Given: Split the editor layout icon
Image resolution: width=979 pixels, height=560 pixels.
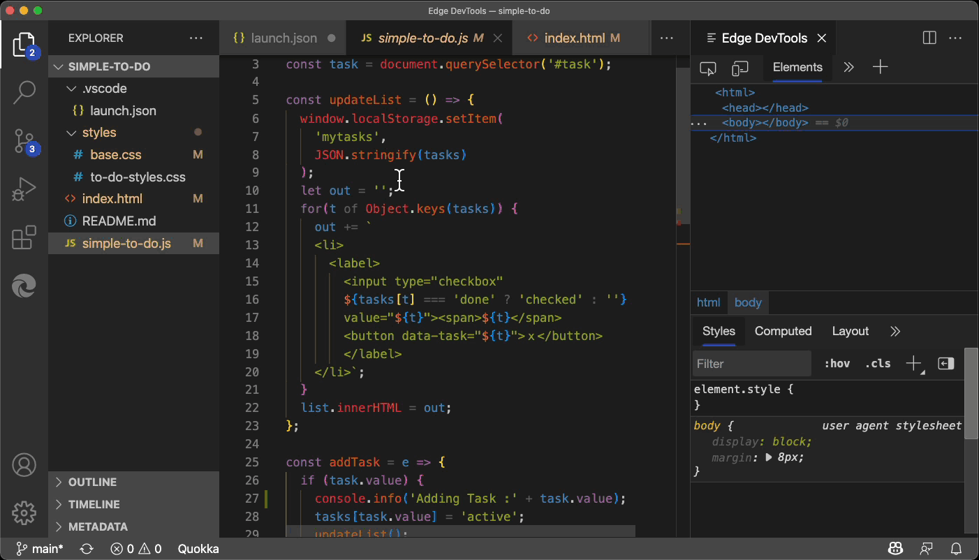Looking at the screenshot, I should pyautogui.click(x=929, y=38).
